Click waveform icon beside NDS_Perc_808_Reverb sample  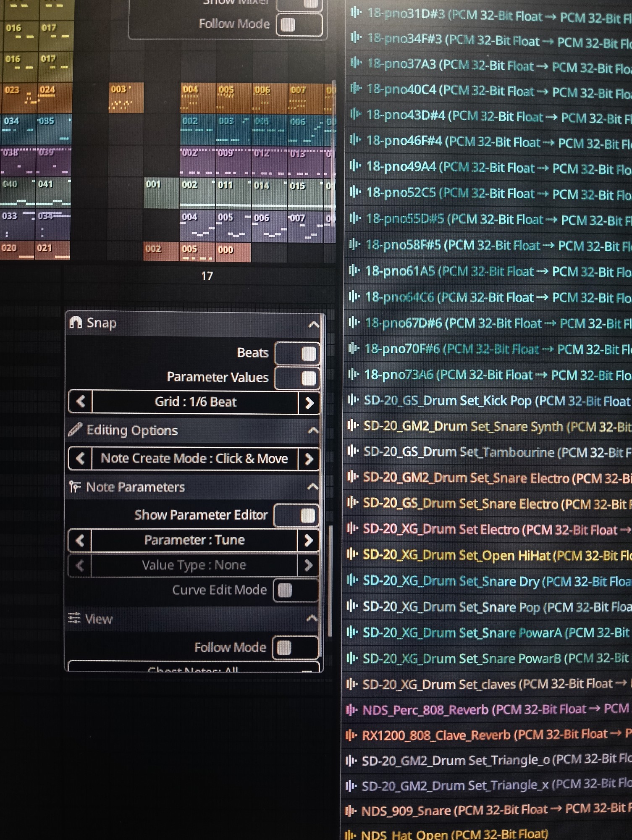(x=352, y=710)
